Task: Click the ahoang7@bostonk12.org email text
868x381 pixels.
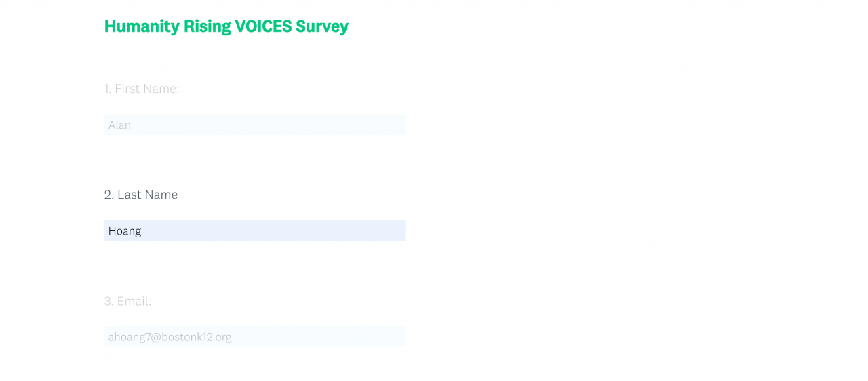Action: point(170,337)
